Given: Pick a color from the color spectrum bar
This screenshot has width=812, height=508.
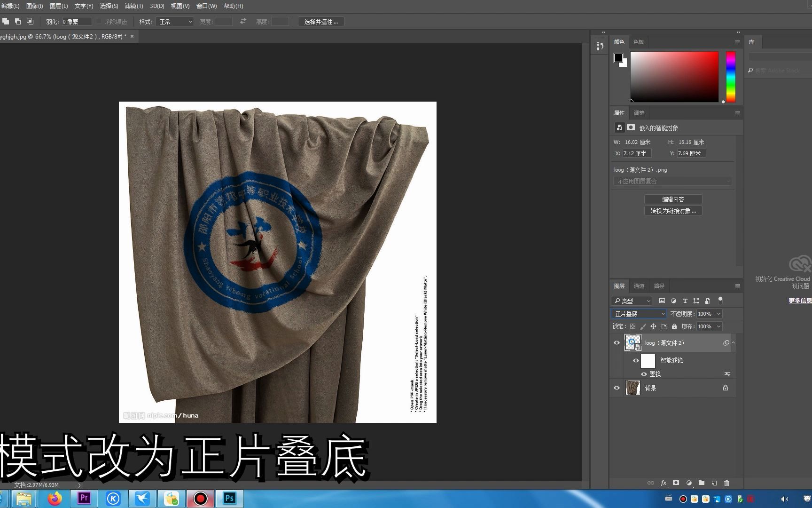Looking at the screenshot, I should (x=731, y=77).
